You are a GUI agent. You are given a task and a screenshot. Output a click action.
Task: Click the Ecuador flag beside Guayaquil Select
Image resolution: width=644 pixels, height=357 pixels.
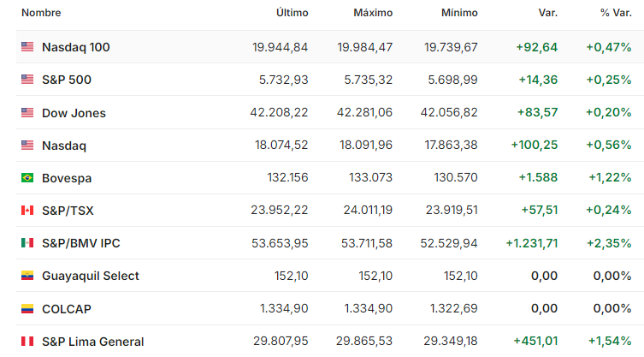click(x=27, y=276)
